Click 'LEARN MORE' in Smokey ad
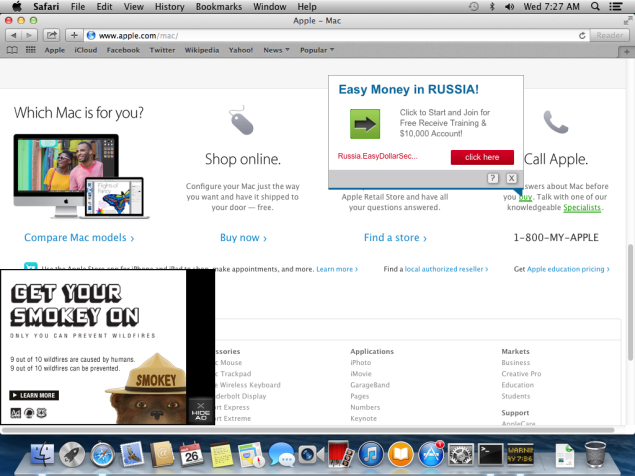The image size is (635, 476). pos(34,395)
